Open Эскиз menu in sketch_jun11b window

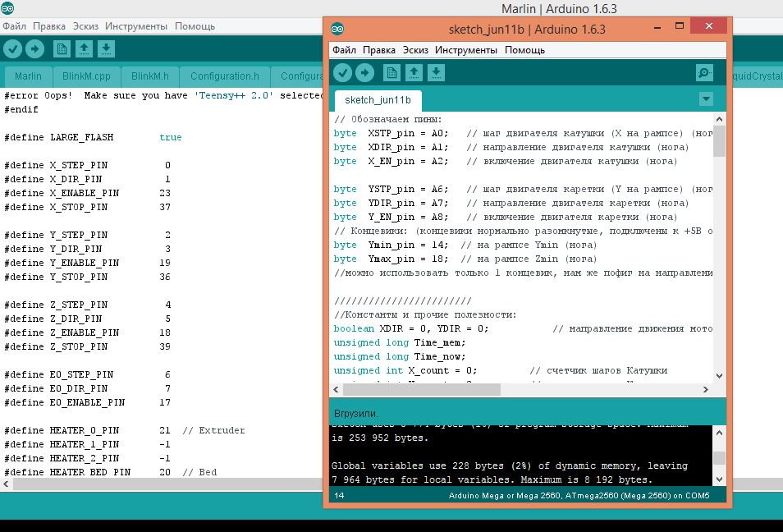click(415, 50)
